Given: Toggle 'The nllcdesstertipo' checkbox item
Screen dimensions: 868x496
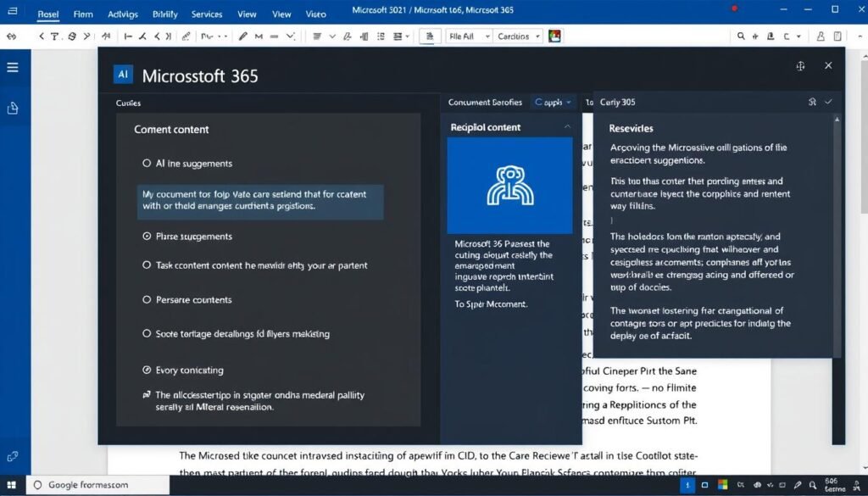Looking at the screenshot, I should (x=146, y=395).
